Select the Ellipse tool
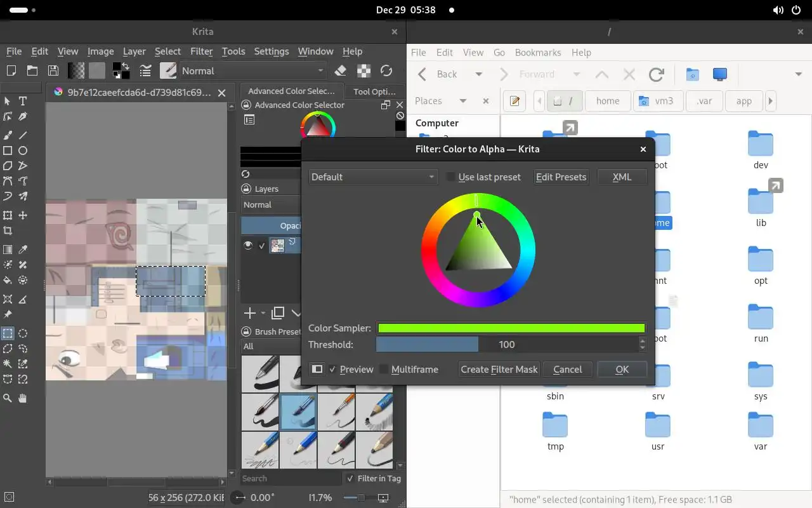This screenshot has height=508, width=812. [x=23, y=150]
